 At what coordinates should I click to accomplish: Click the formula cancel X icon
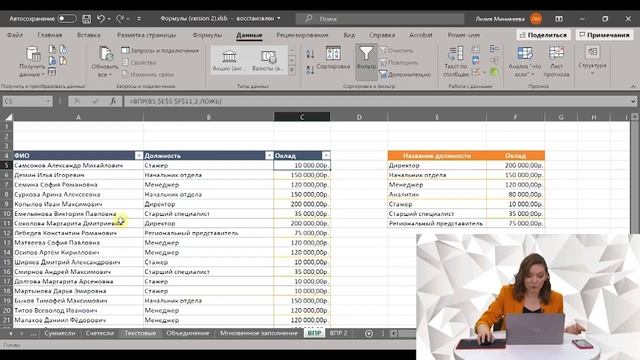pyautogui.click(x=77, y=101)
